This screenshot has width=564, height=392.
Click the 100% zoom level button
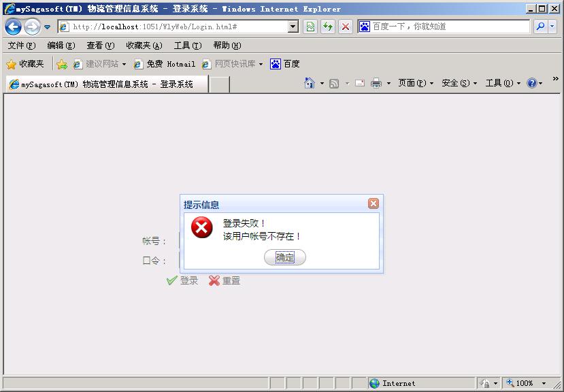pos(520,383)
